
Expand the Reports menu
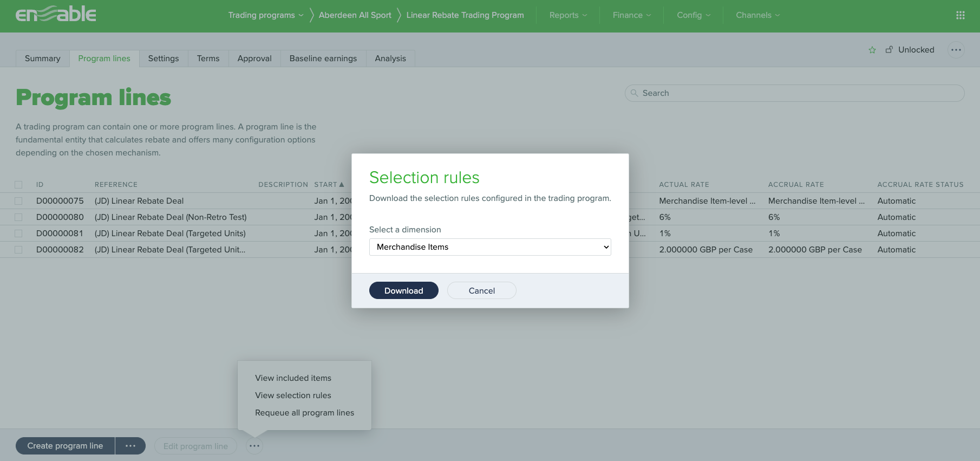568,15
